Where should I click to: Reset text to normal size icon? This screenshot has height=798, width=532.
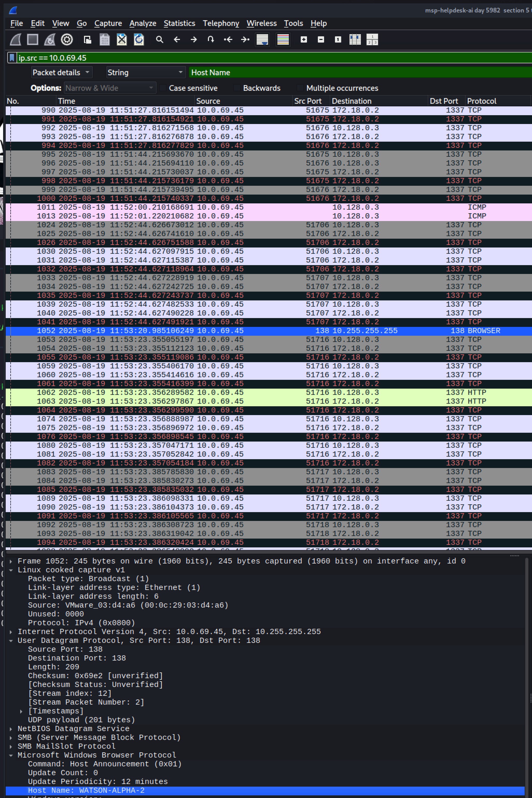point(338,40)
